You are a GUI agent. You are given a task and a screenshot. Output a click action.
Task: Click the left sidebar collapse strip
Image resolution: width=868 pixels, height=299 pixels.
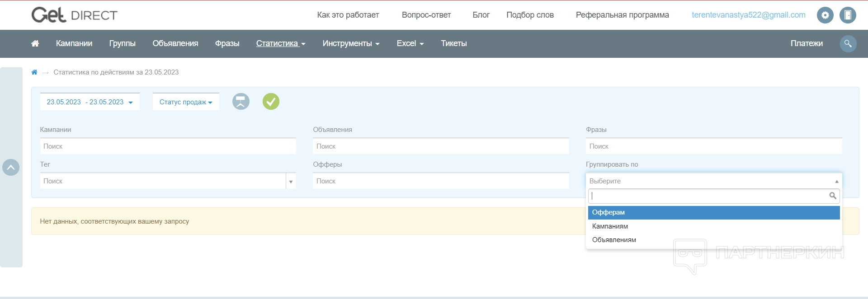coord(11,167)
